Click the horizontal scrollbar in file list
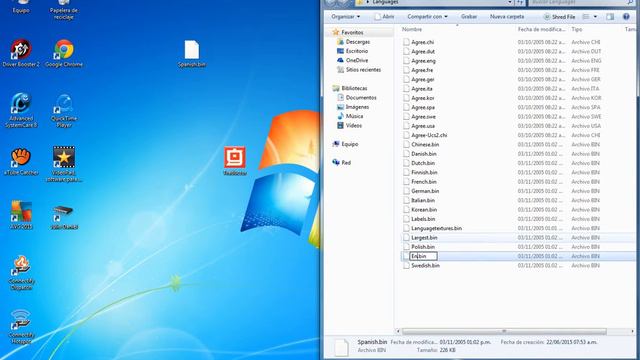Screen dimensions: 640x360 [504, 331]
